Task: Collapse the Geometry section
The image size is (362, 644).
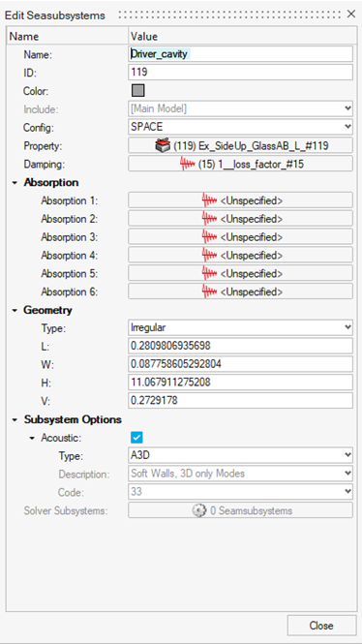Action: point(15,311)
